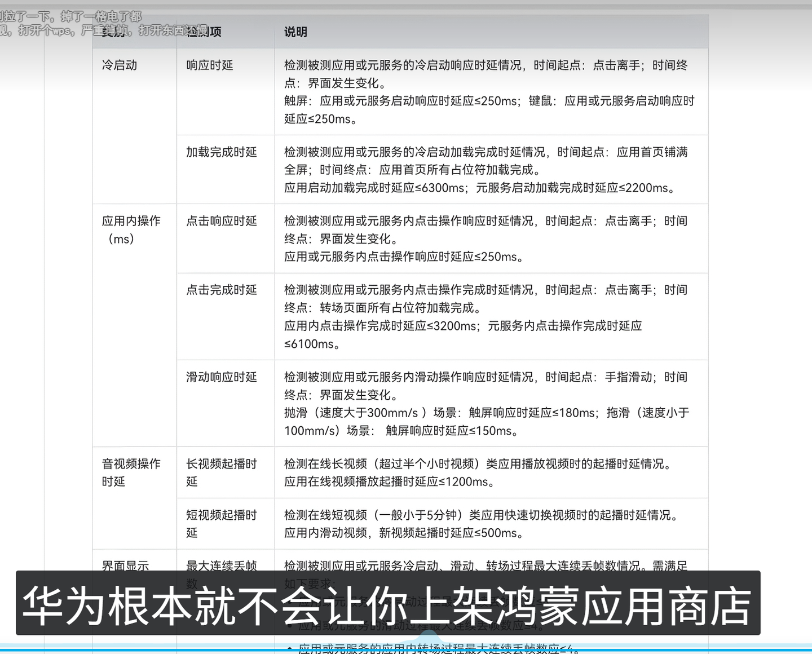Viewport: 812px width, 654px height.
Task: Click description with ≤3200ms and ≤6100ms limits
Action: coord(491,316)
